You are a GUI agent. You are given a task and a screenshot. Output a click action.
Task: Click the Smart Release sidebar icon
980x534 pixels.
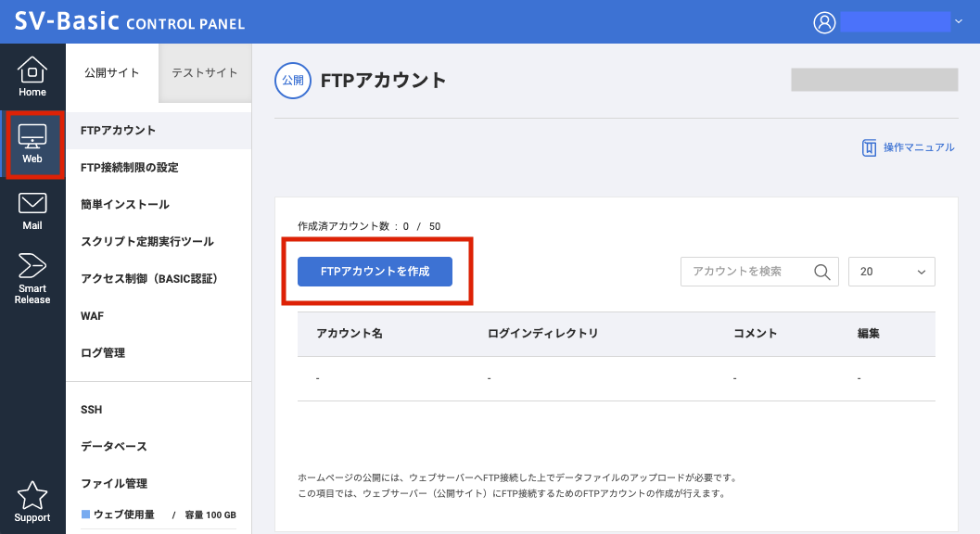click(x=32, y=269)
